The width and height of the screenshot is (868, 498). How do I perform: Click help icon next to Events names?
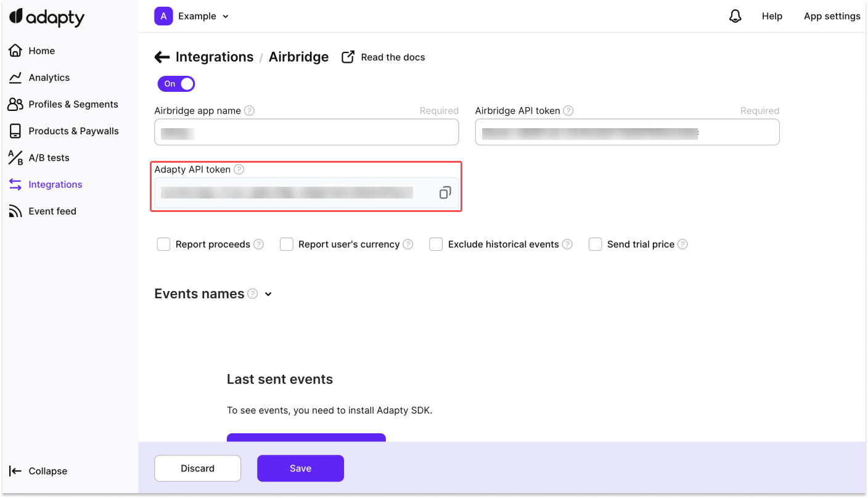coord(253,294)
